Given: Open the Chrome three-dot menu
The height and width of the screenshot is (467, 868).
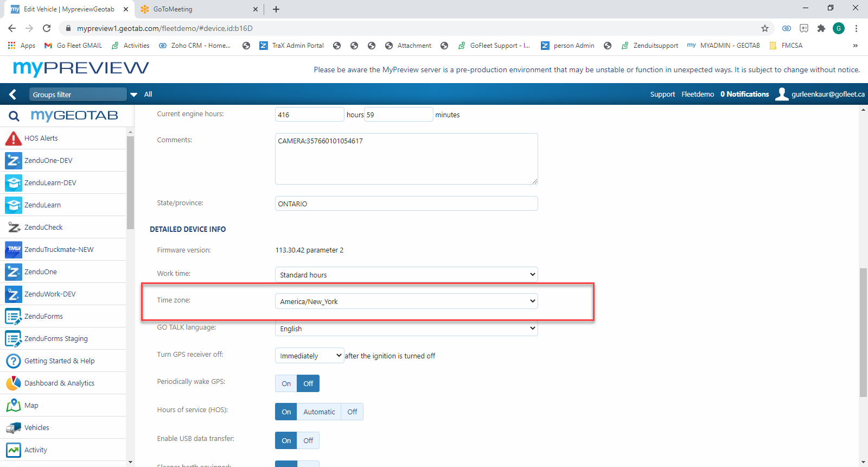Looking at the screenshot, I should (856, 28).
